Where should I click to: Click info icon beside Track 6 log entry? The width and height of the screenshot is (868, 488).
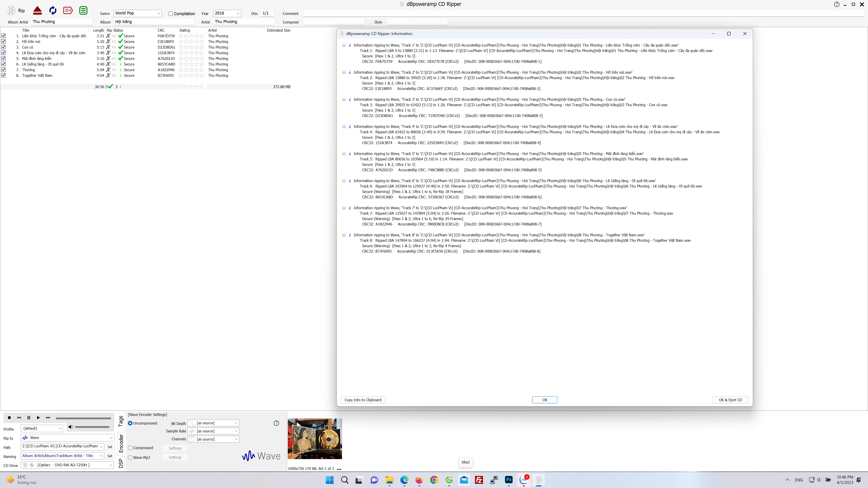[x=350, y=181]
